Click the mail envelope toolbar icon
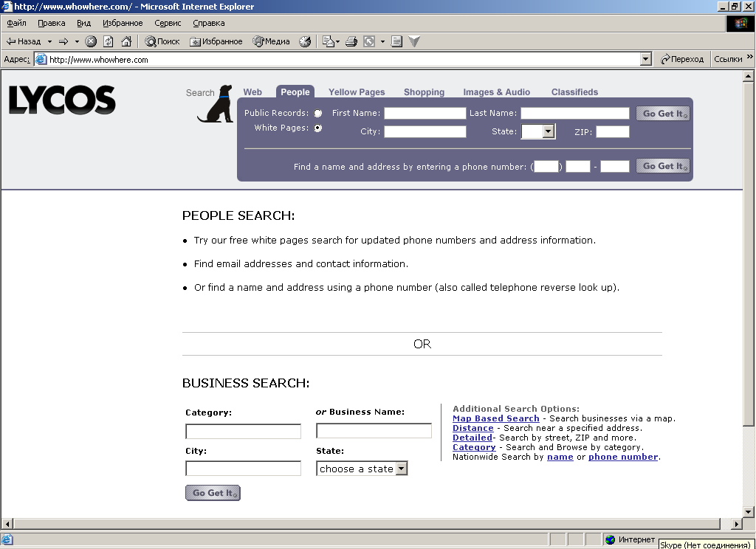 [328, 41]
